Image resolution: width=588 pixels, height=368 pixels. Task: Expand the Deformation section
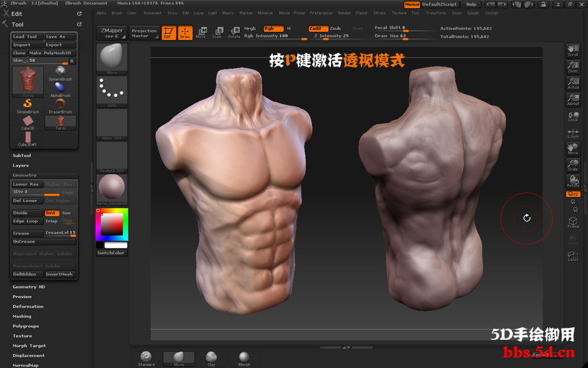(x=28, y=307)
